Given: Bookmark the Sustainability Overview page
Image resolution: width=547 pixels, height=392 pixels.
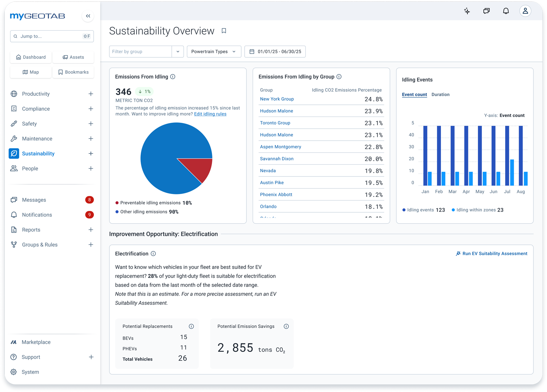Looking at the screenshot, I should click(224, 31).
